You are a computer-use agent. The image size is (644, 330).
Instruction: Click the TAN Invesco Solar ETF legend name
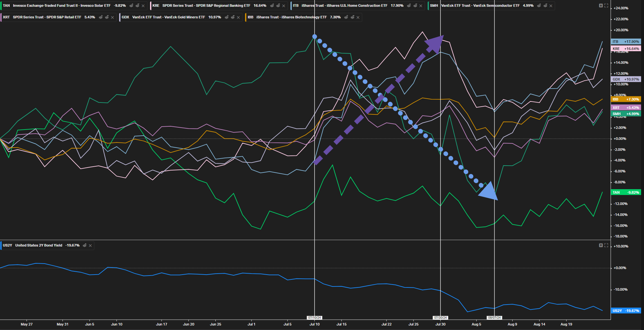tap(62, 6)
